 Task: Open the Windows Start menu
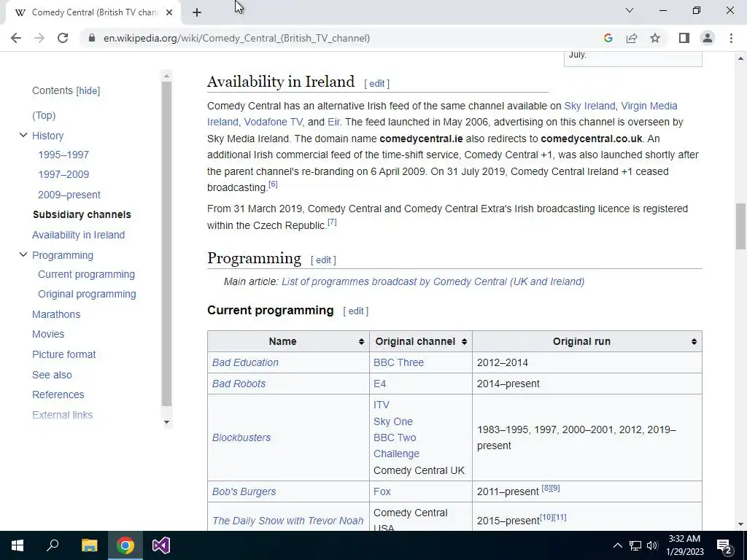tap(18, 545)
